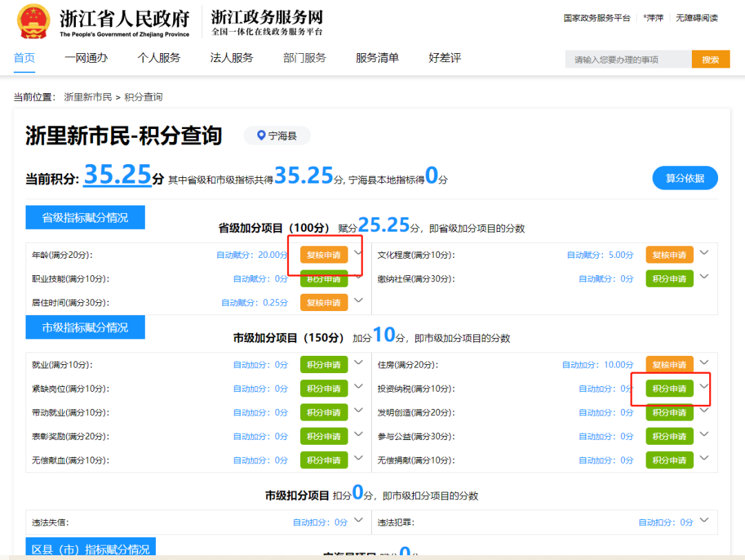Click 积分申请 for 缴纳社保
Image resolution: width=745 pixels, height=560 pixels.
669,279
